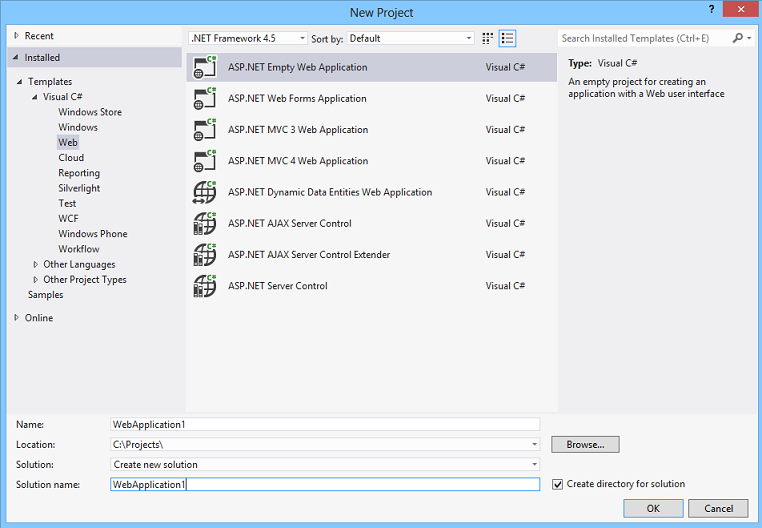This screenshot has width=762, height=528.
Task: Click the ASP.NET Server Control icon
Action: (204, 286)
